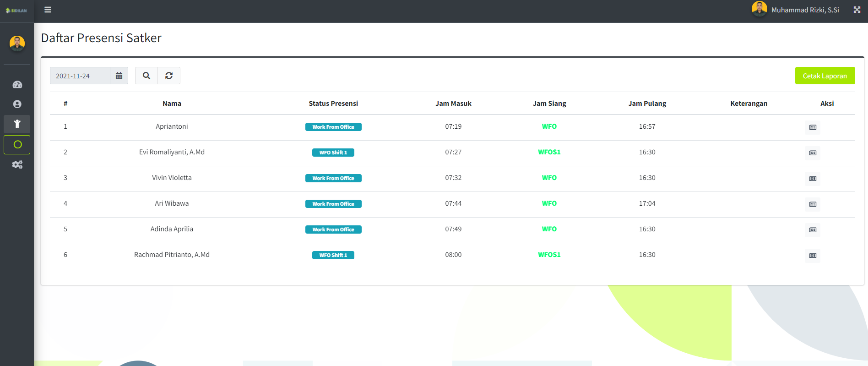Click the SIDILAN logo link

click(x=16, y=11)
